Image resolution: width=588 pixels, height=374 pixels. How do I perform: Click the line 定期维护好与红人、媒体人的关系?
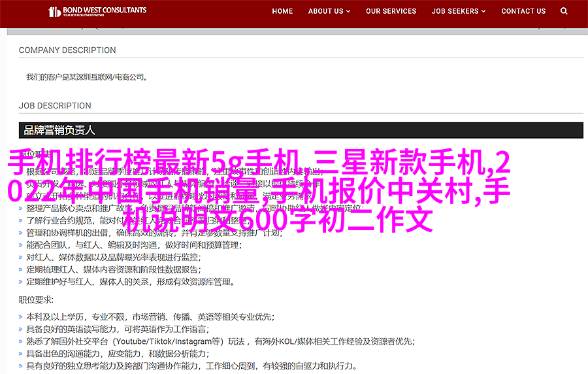[x=130, y=282]
